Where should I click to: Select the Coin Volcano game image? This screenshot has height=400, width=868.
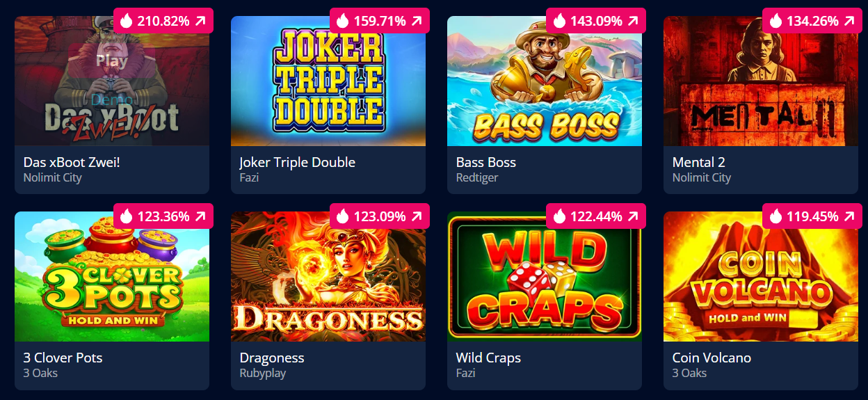pyautogui.click(x=761, y=276)
